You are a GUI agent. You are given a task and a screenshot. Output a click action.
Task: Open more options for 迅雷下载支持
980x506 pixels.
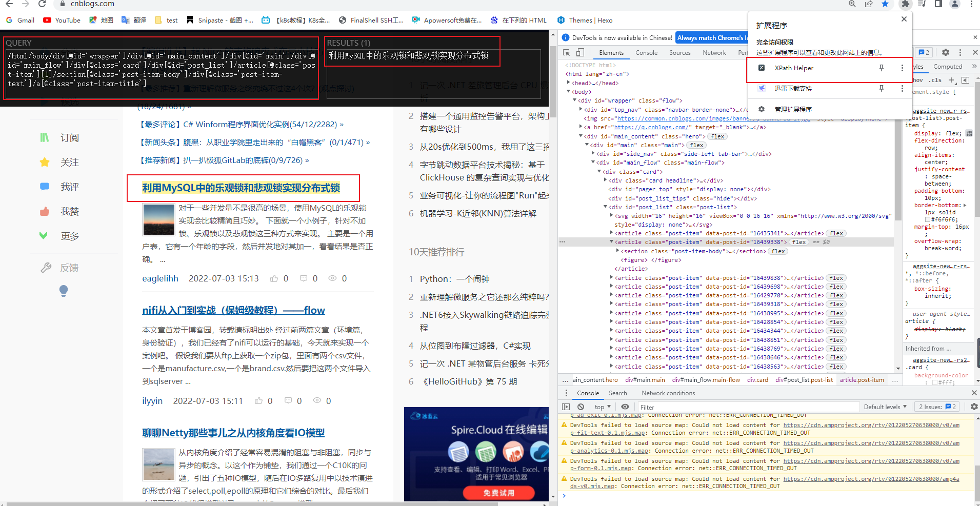[x=902, y=88]
